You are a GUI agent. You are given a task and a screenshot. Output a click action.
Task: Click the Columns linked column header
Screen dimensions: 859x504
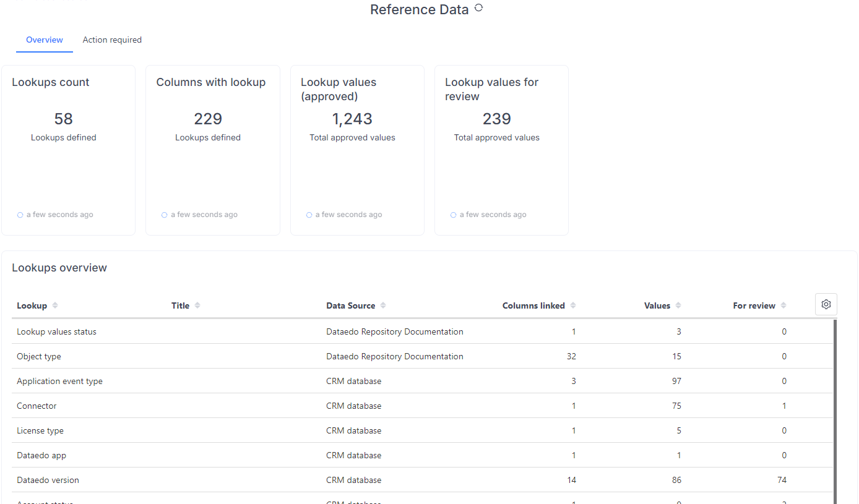click(x=533, y=305)
